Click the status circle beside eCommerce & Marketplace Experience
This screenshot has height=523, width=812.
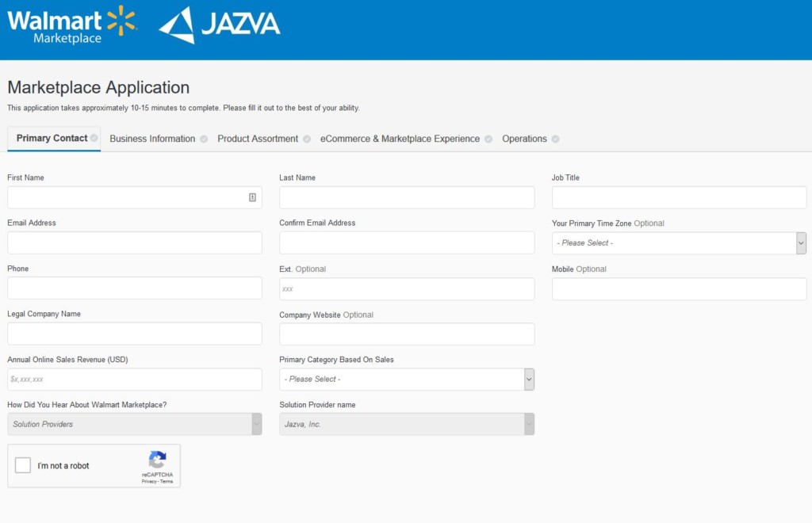pyautogui.click(x=488, y=139)
